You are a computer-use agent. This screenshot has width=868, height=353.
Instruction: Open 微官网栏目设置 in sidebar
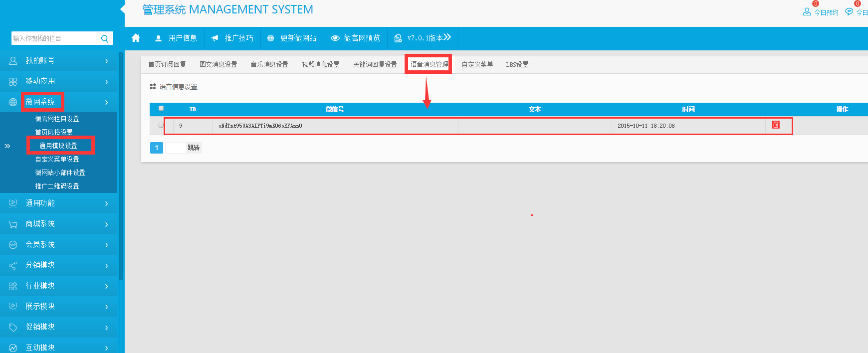click(57, 119)
